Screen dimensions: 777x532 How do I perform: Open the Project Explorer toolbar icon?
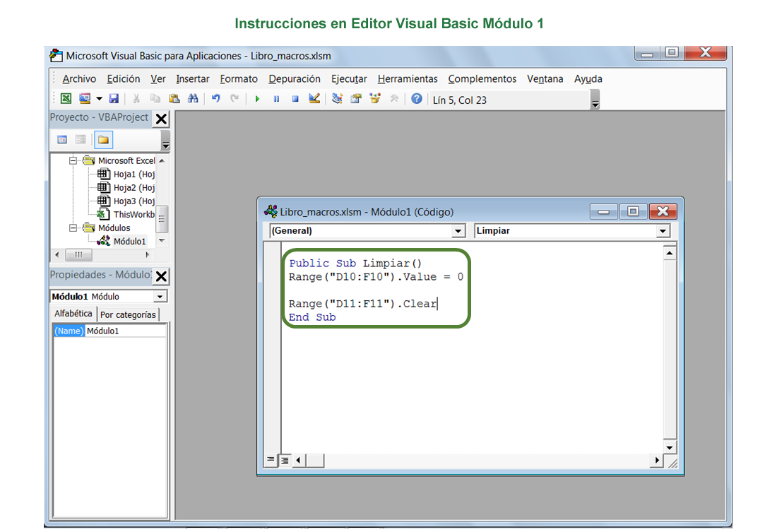point(338,99)
